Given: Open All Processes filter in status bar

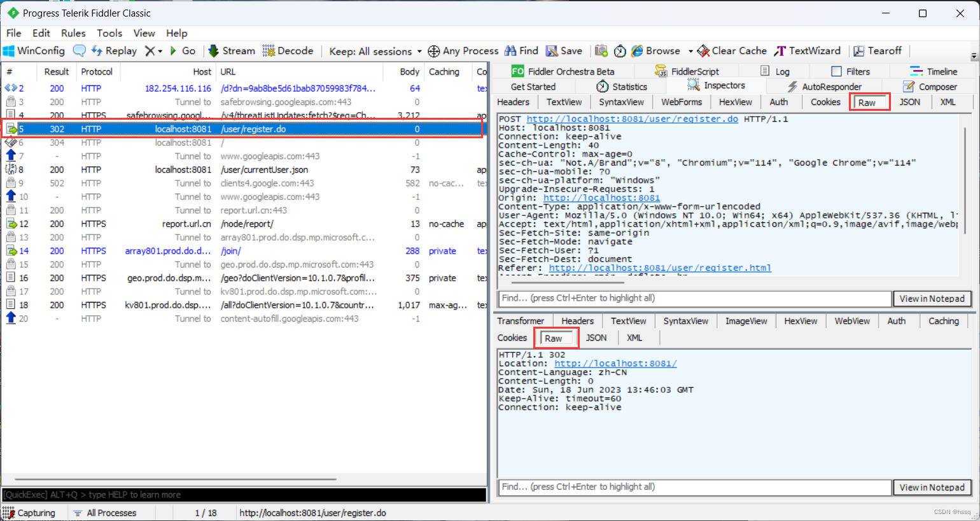Looking at the screenshot, I should (x=105, y=513).
